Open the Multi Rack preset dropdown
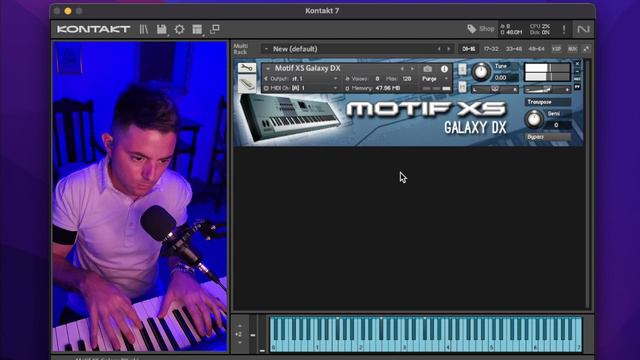Viewport: 640px width, 360px height. click(266, 49)
